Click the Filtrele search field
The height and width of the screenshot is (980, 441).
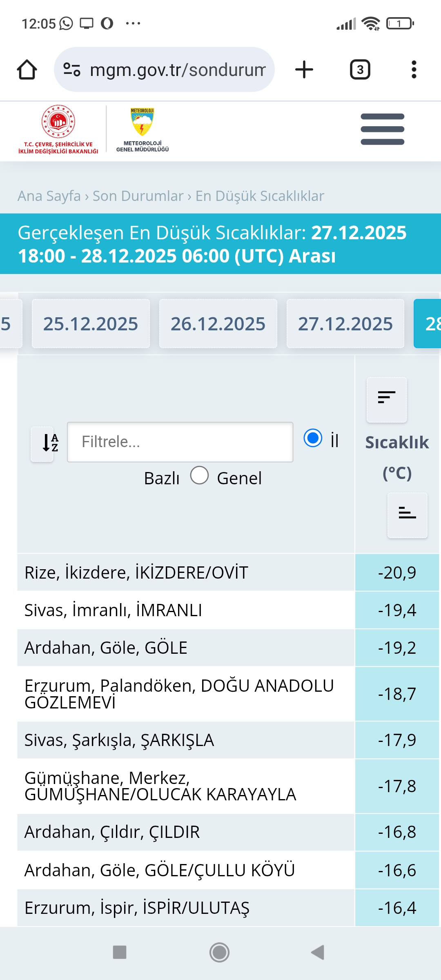180,442
